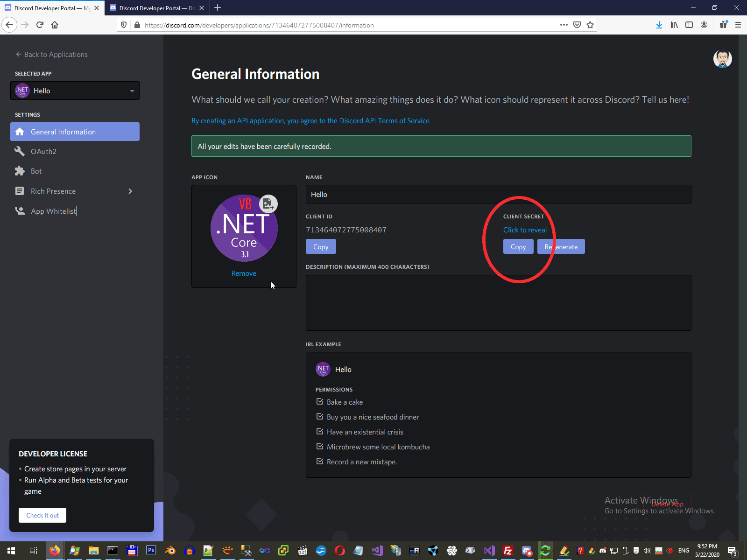Reveal the client secret
The image size is (747, 560).
tap(525, 230)
